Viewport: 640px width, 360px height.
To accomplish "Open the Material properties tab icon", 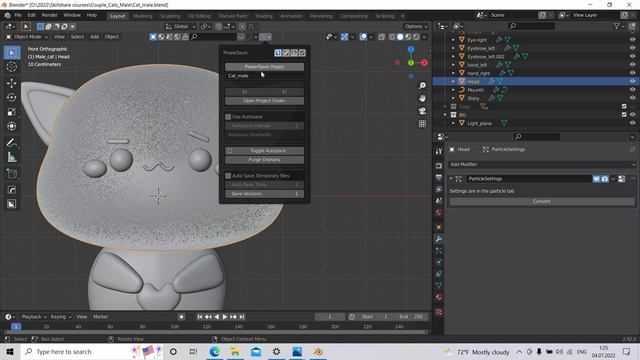I will [439, 297].
